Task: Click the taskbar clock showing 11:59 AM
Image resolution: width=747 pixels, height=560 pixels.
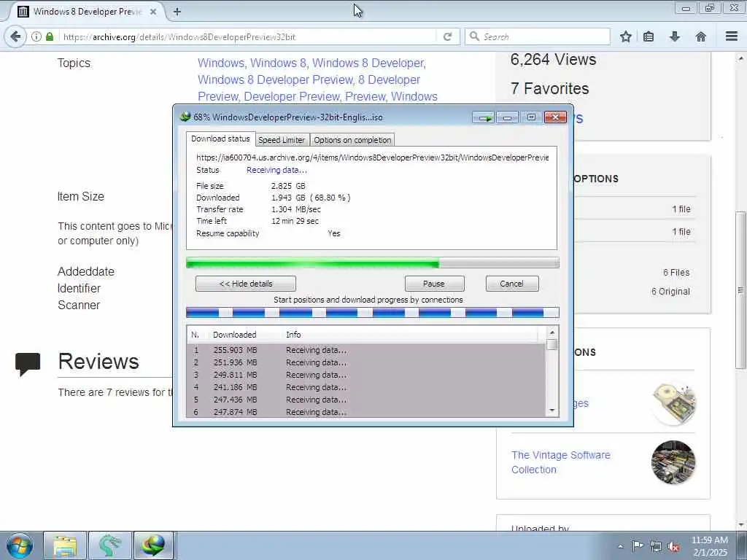Action: (x=710, y=546)
